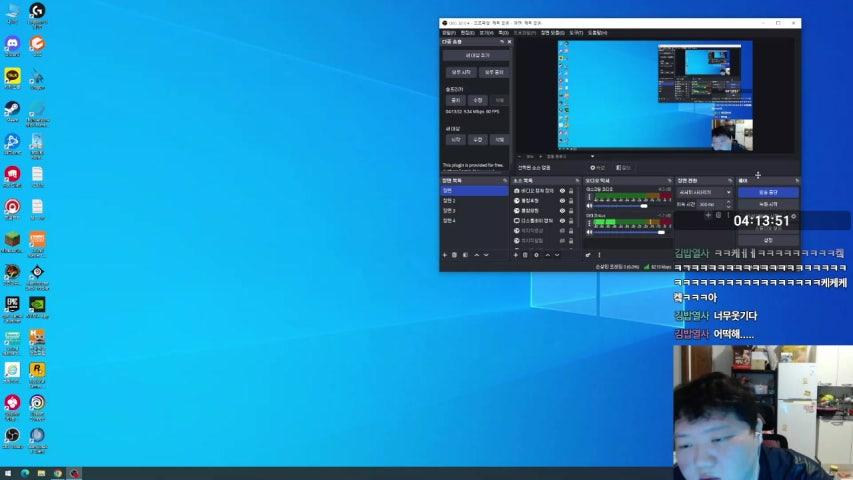
Task: Click the blue Stop Streaming button
Action: coord(768,192)
